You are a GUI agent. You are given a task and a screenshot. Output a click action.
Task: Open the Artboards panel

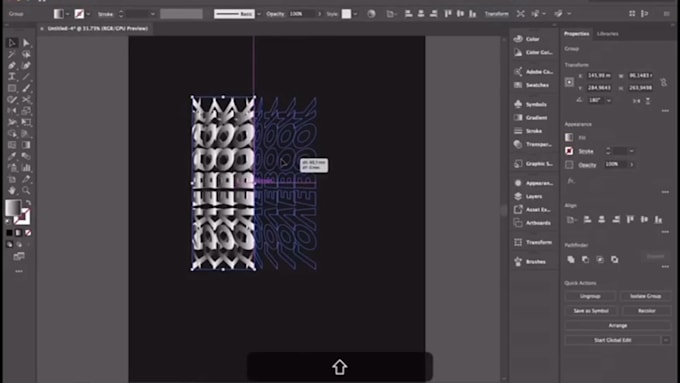click(533, 223)
